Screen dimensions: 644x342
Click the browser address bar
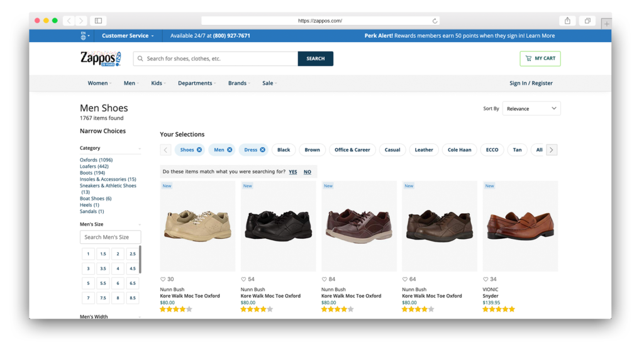[x=320, y=21]
